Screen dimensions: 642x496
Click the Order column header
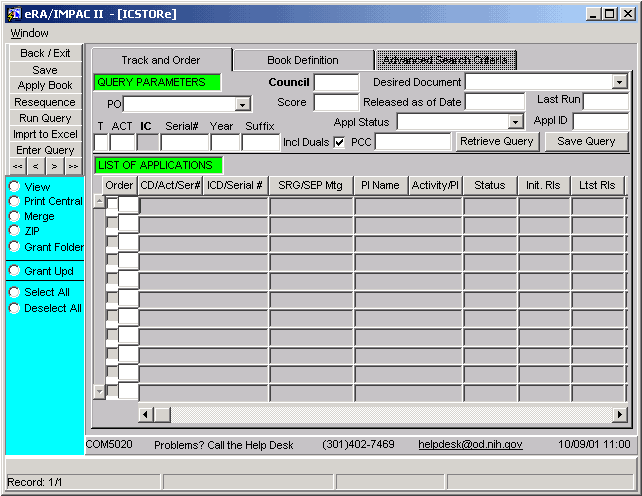click(x=119, y=186)
